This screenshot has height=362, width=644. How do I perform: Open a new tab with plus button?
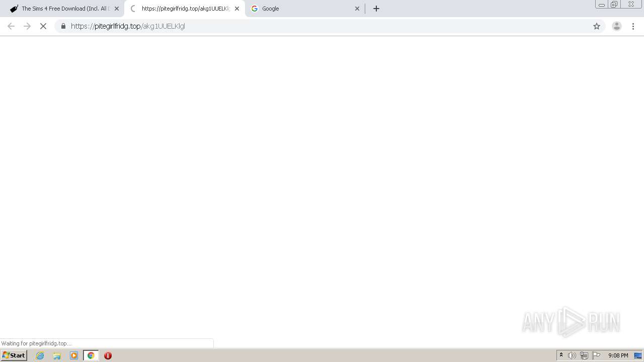click(x=376, y=9)
